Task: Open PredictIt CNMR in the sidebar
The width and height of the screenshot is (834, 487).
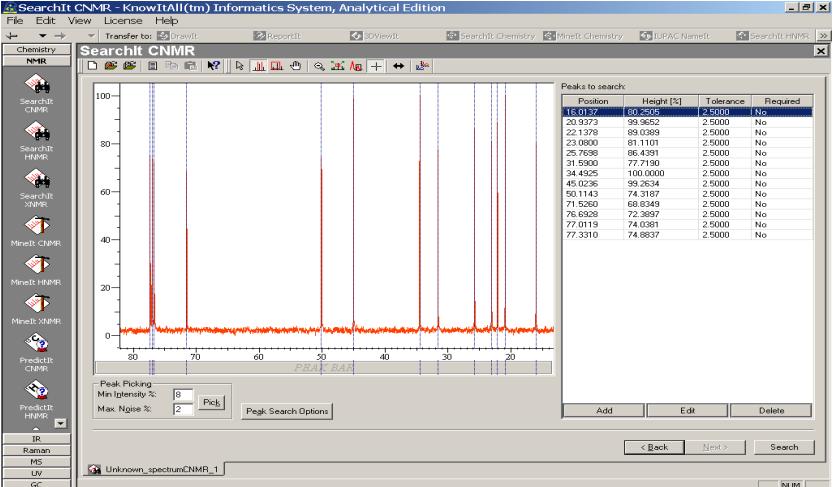Action: (36, 352)
